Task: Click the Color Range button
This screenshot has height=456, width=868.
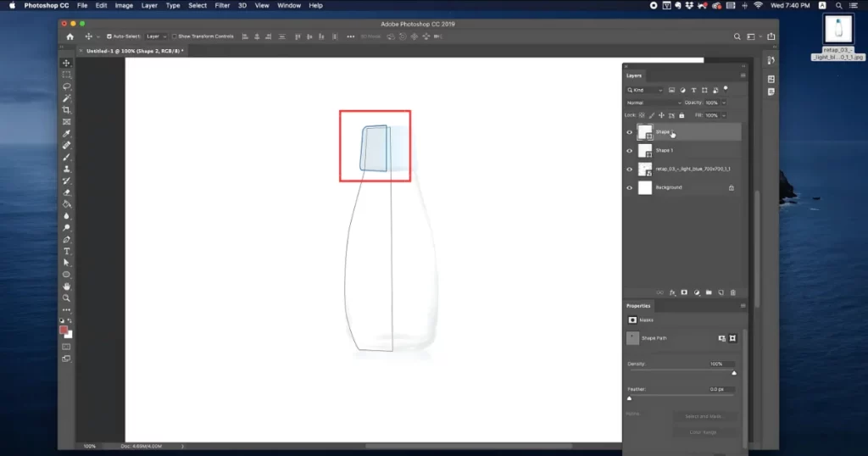Action: click(703, 432)
